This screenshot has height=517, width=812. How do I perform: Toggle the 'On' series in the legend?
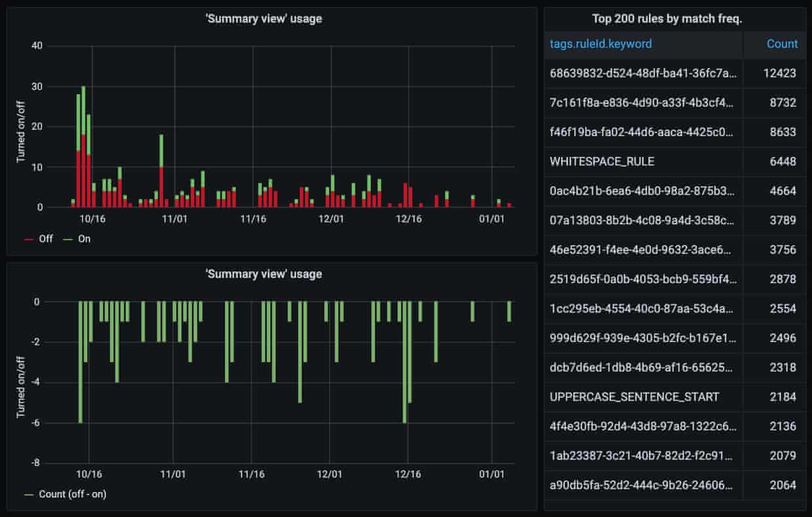(84, 239)
